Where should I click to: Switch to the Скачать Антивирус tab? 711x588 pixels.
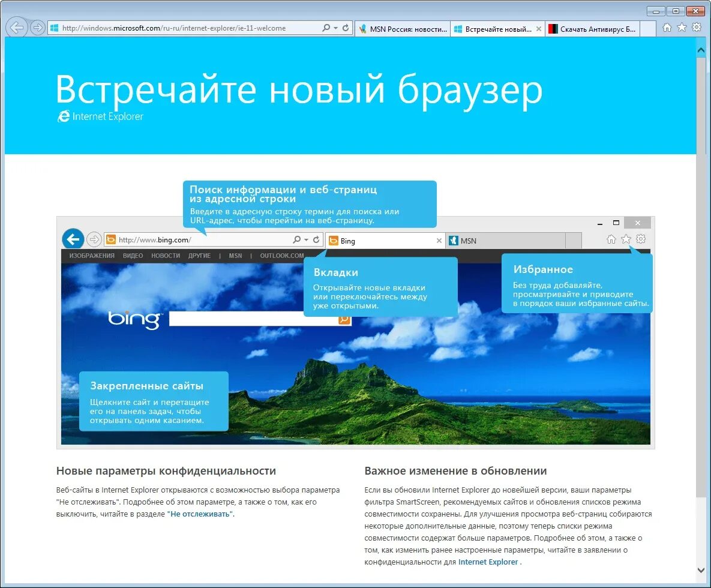[x=592, y=29]
